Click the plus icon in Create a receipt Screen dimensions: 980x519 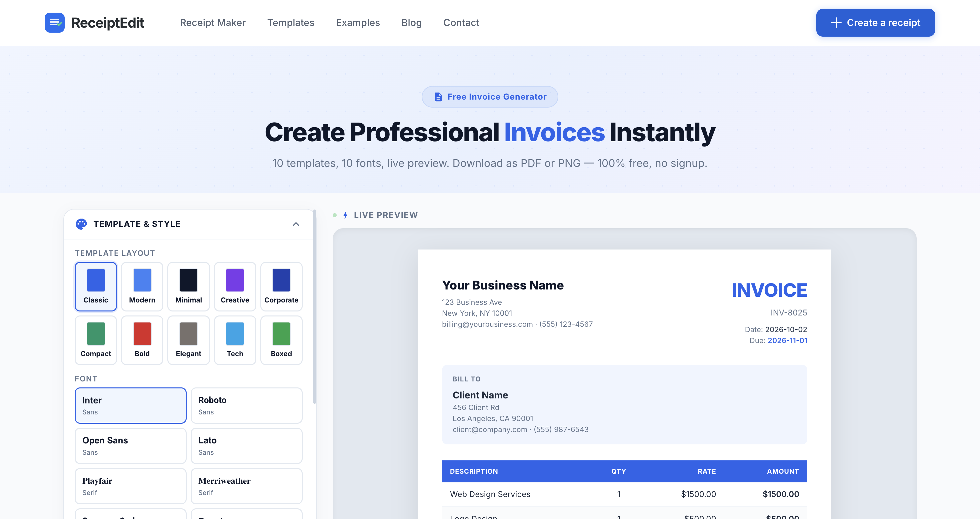(836, 22)
